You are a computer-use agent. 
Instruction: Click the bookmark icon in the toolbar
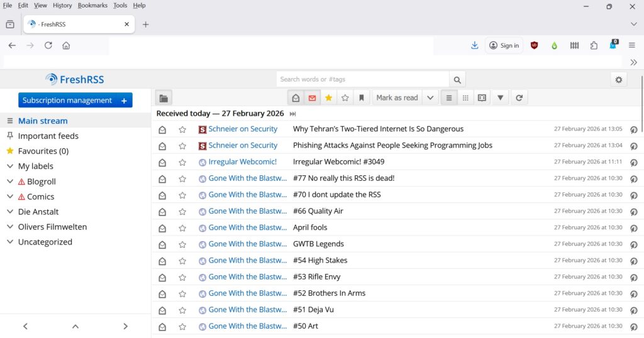[361, 98]
